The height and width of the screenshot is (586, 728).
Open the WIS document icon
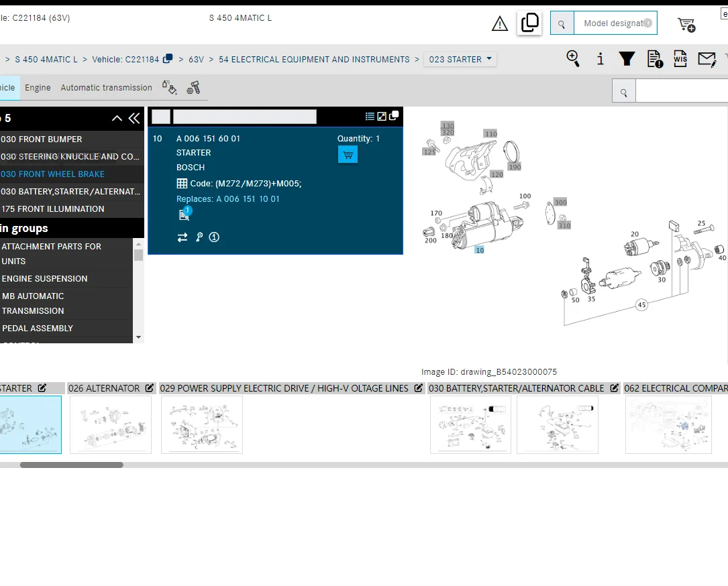coord(680,59)
